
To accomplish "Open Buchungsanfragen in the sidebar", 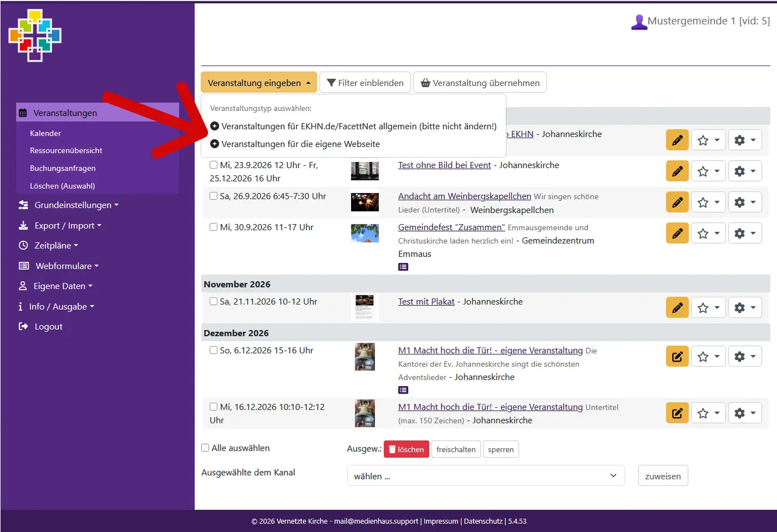I will coord(63,168).
